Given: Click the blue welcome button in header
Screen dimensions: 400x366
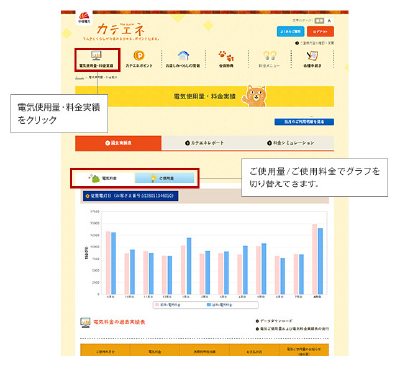Looking at the screenshot, I should point(290,32).
